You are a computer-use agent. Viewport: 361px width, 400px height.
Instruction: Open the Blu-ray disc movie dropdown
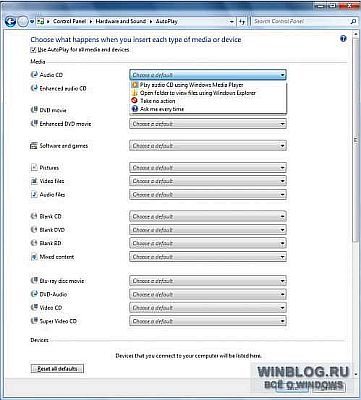(208, 281)
